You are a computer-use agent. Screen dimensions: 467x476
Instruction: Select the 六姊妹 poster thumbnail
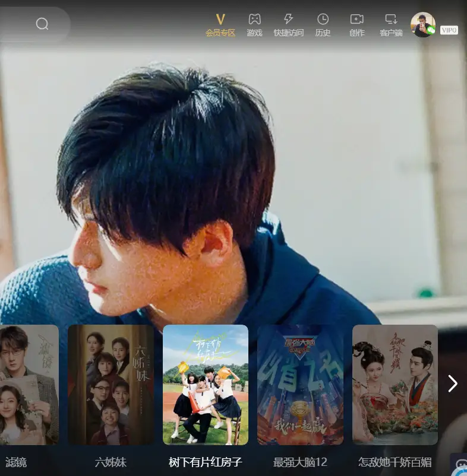[111, 385]
